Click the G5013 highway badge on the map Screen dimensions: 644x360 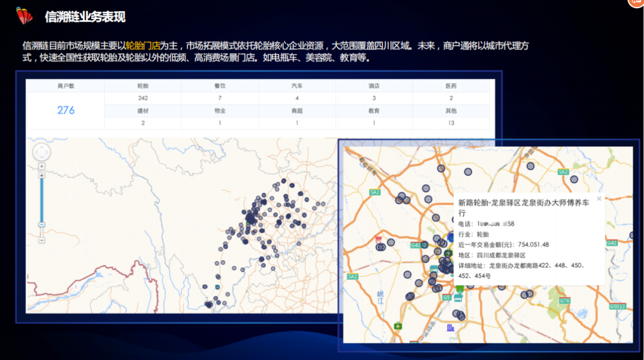(617, 306)
